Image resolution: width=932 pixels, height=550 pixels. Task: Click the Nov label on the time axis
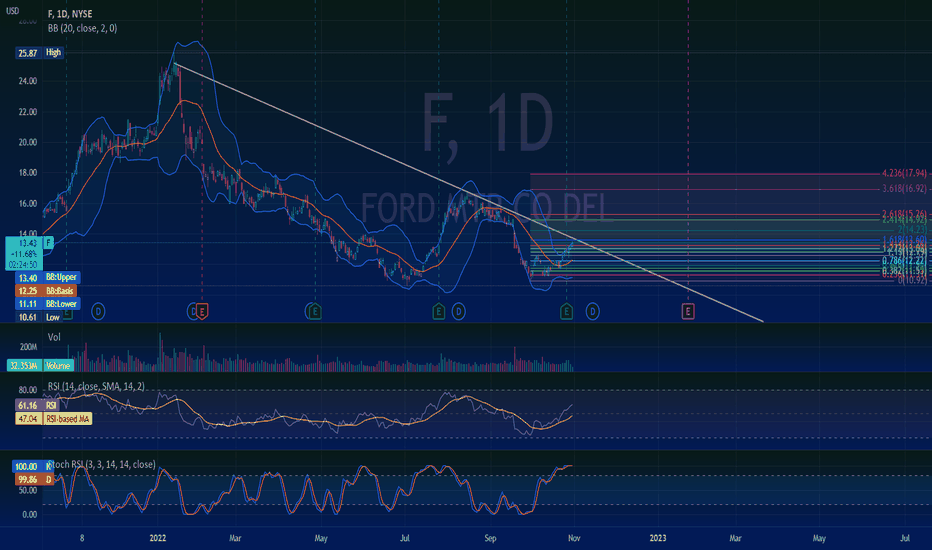click(x=574, y=538)
